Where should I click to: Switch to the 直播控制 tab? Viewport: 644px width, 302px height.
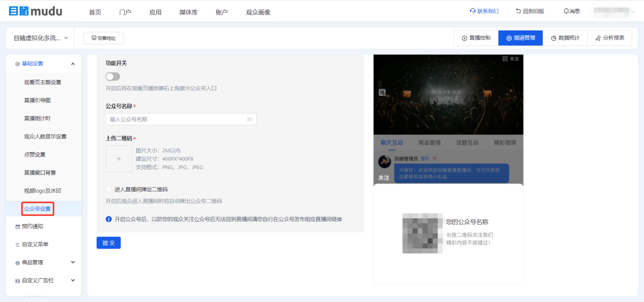point(476,38)
